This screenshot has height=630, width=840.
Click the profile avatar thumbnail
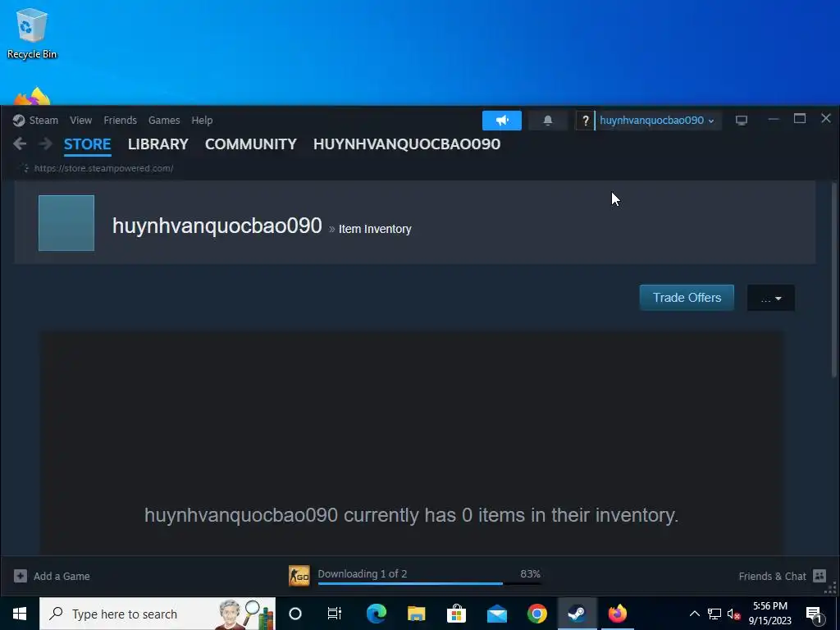(66, 223)
